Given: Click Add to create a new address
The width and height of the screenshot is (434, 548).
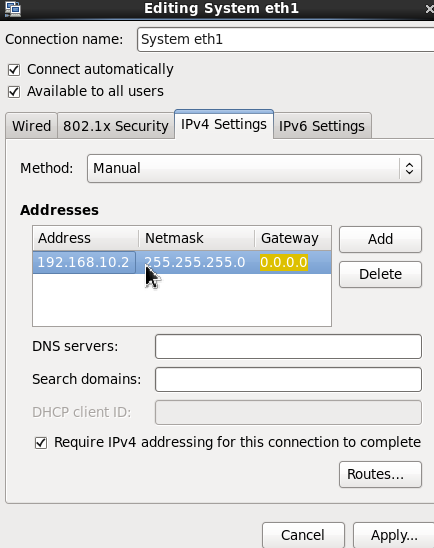Looking at the screenshot, I should [x=381, y=239].
